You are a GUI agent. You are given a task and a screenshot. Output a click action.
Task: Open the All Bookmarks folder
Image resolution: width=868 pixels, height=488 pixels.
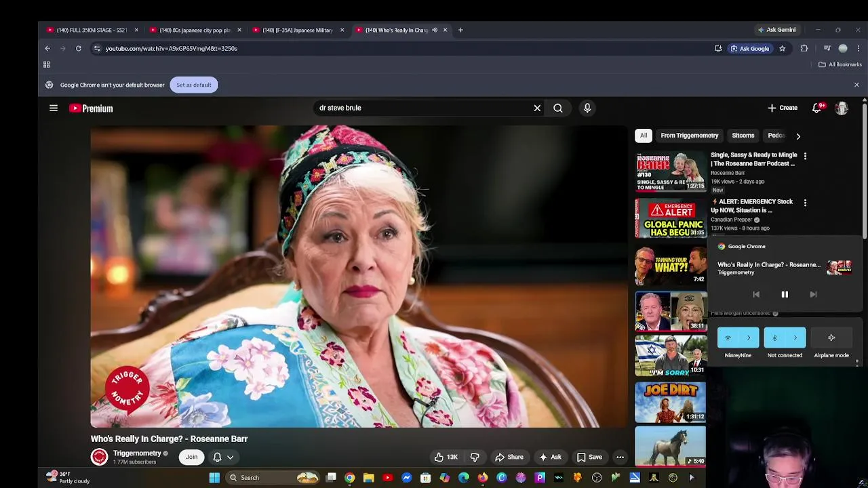[840, 64]
